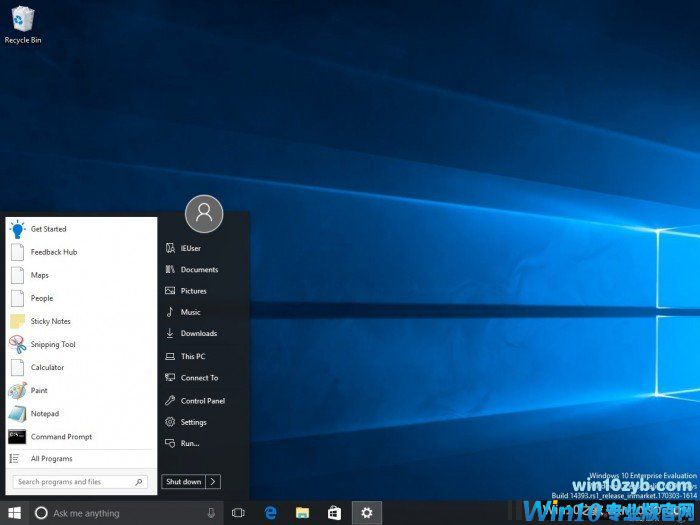Launch Snipping Tool from the start menu

pos(52,344)
